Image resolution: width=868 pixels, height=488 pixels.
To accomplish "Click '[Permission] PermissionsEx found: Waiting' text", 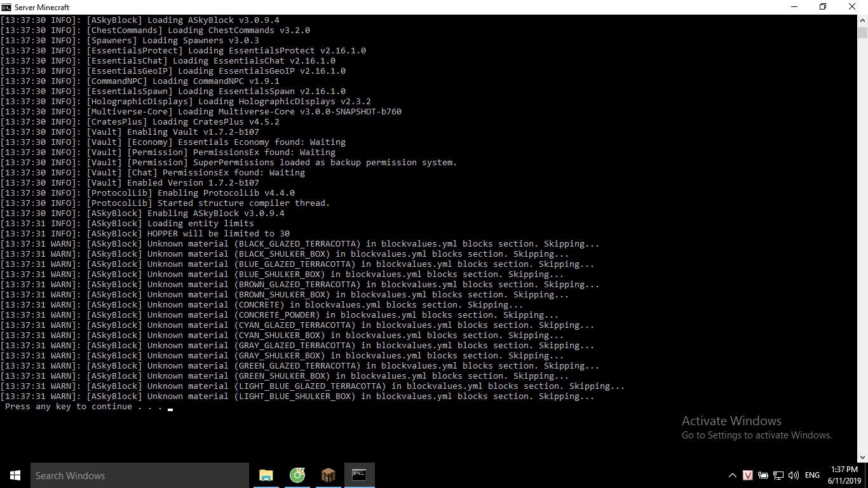I will click(231, 152).
